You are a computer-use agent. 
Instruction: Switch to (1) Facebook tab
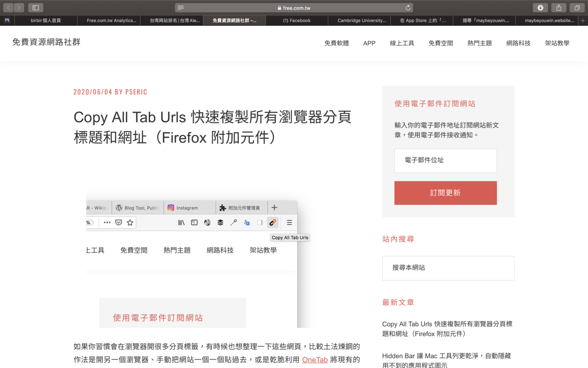297,20
